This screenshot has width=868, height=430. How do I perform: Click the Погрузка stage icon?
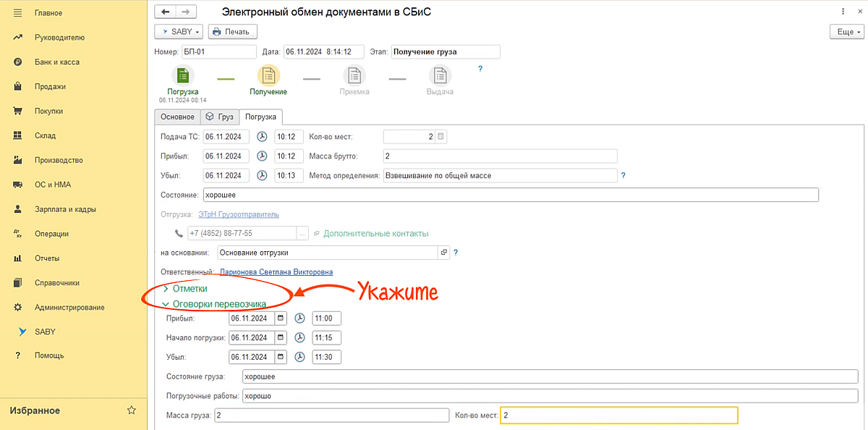pyautogui.click(x=183, y=75)
